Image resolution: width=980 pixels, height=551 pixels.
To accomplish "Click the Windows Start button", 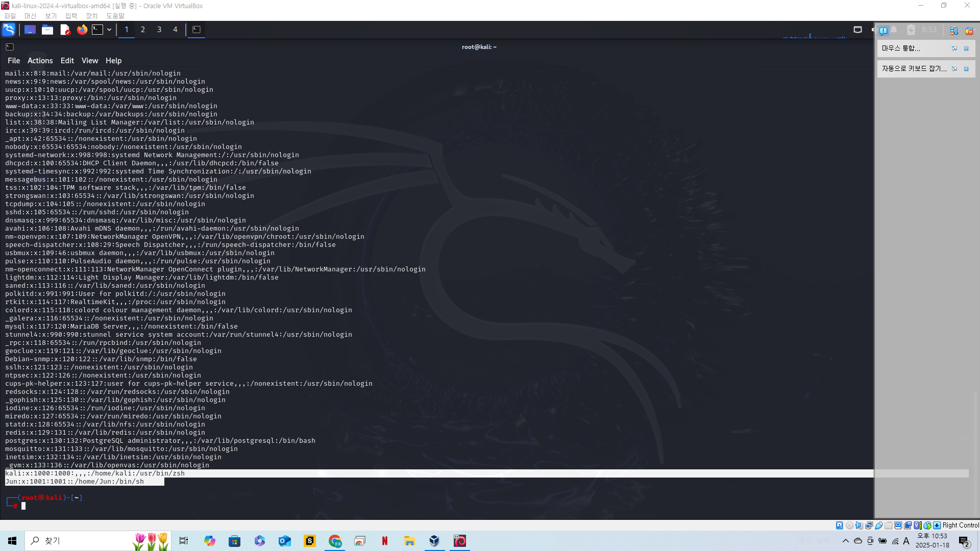I will pyautogui.click(x=12, y=541).
